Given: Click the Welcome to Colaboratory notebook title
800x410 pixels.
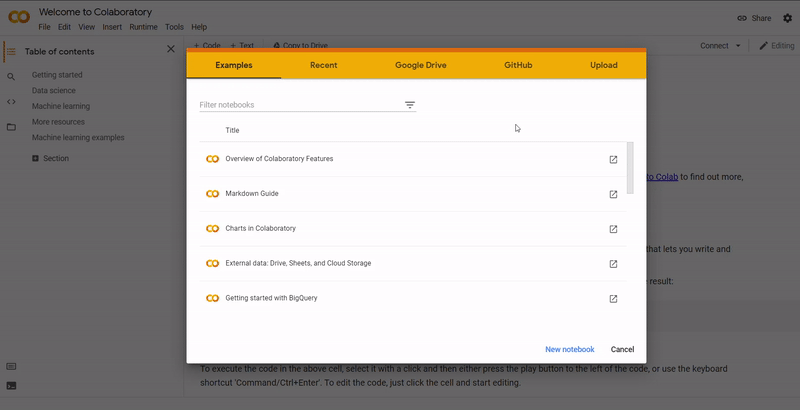Looking at the screenshot, I should pos(95,12).
